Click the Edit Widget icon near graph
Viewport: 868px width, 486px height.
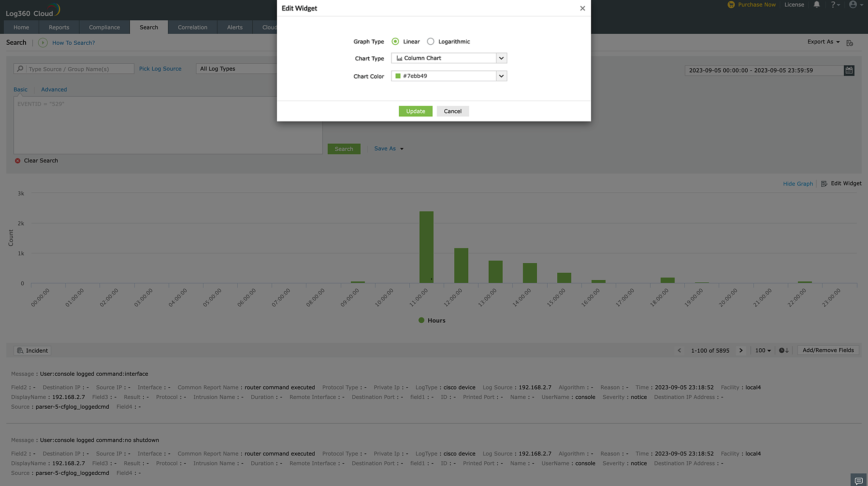click(824, 184)
